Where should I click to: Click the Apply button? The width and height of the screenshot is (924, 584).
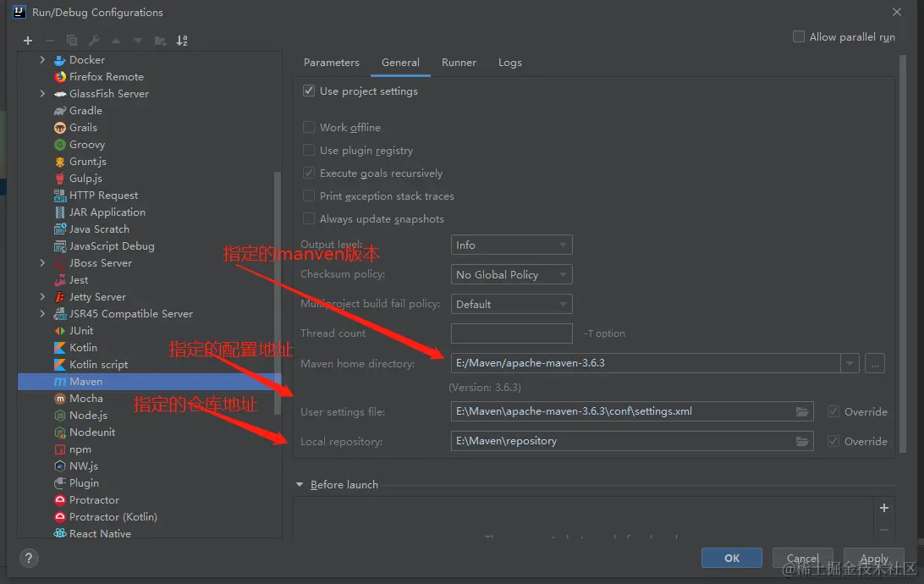pyautogui.click(x=874, y=558)
